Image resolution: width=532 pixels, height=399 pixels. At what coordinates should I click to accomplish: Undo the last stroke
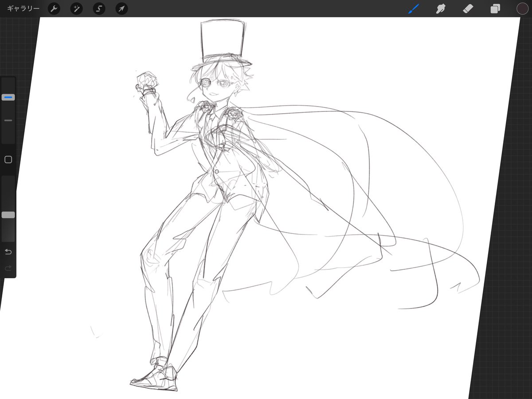8,252
